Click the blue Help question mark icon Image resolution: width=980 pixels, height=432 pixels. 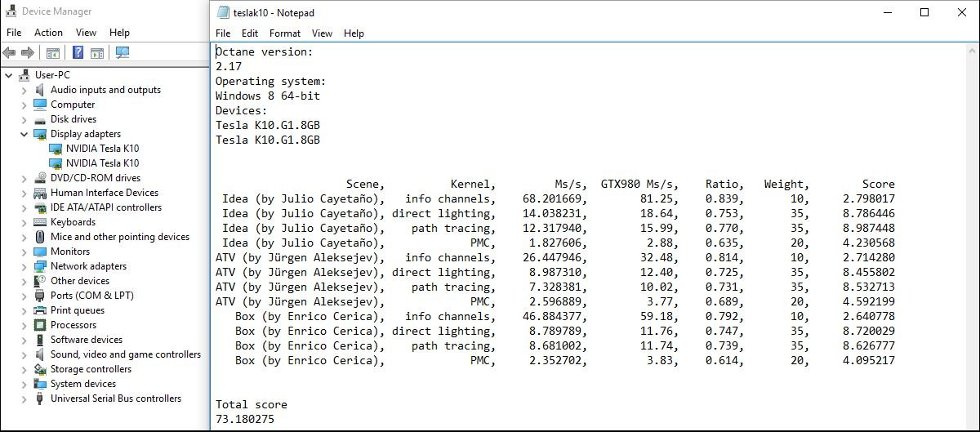[x=78, y=53]
